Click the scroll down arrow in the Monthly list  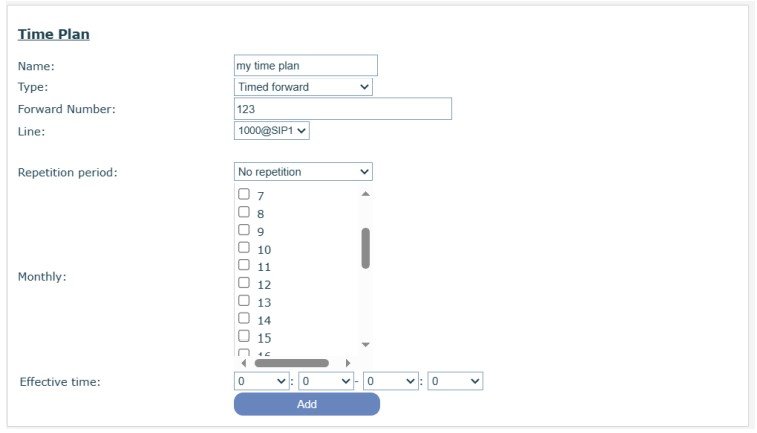(365, 345)
